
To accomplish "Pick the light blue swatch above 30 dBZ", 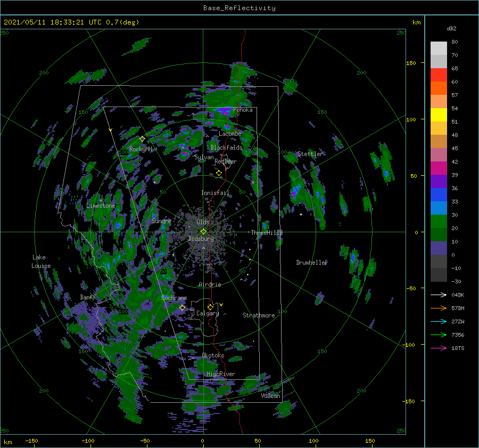I will click(x=439, y=208).
